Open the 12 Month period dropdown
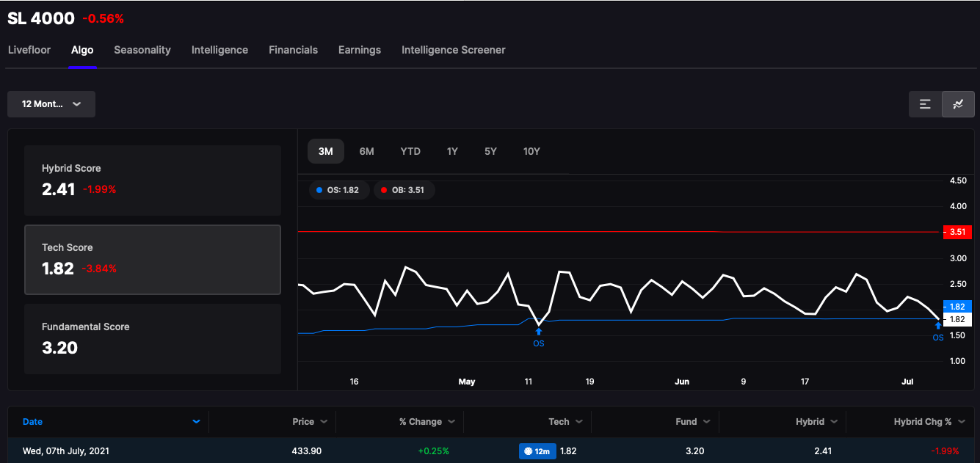 51,104
